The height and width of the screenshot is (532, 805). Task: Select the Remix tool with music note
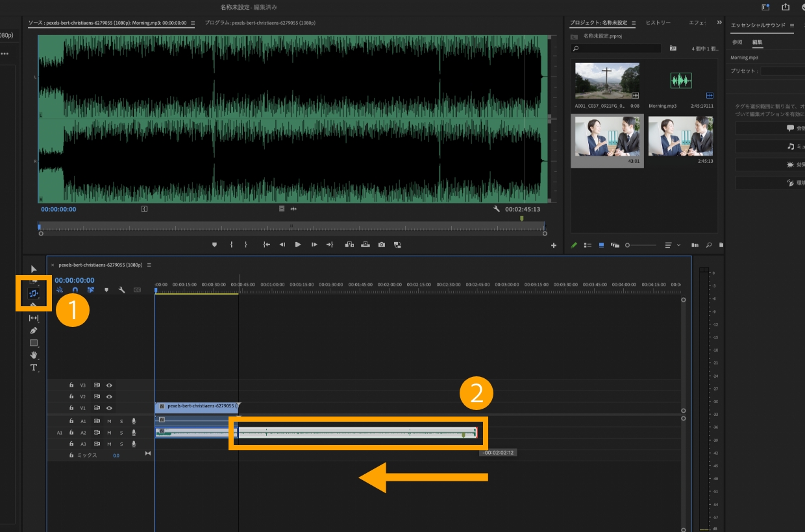tap(34, 293)
